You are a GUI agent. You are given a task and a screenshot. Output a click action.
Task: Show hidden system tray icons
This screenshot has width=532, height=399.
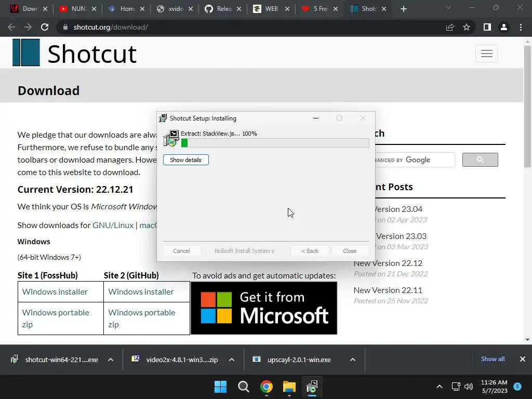pos(440,387)
